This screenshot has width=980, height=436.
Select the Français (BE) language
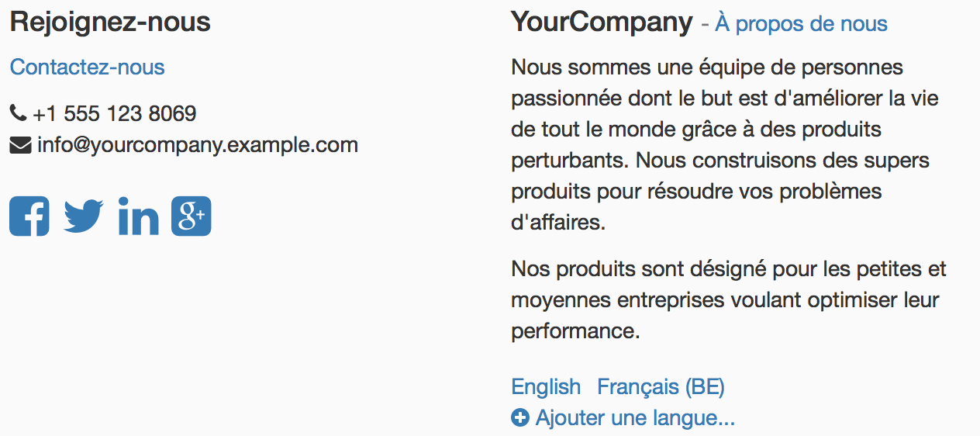661,386
